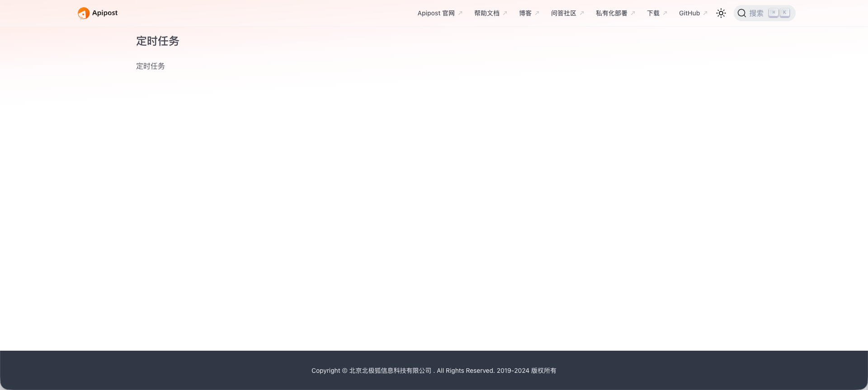Click the footer copyright text
The height and width of the screenshot is (390, 868).
pos(434,371)
